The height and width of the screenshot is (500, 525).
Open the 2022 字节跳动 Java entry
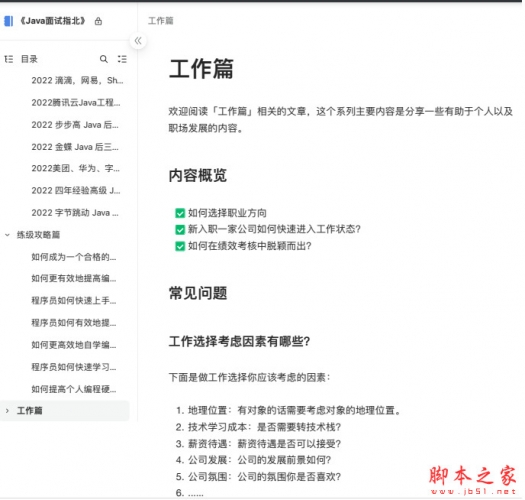coord(75,213)
